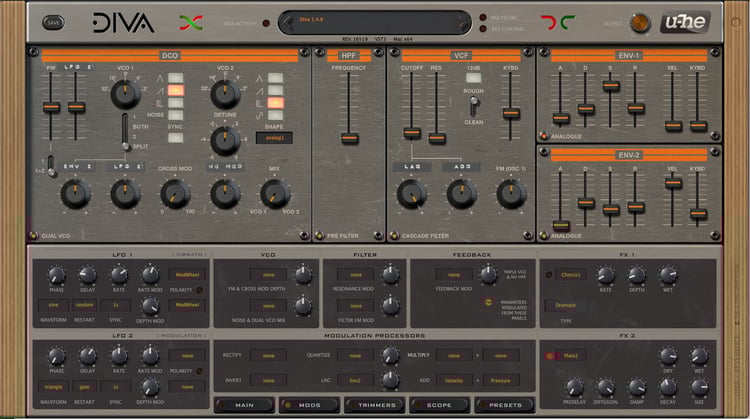
Task: Click the VCO 1 octave range knob
Action: coord(125,94)
